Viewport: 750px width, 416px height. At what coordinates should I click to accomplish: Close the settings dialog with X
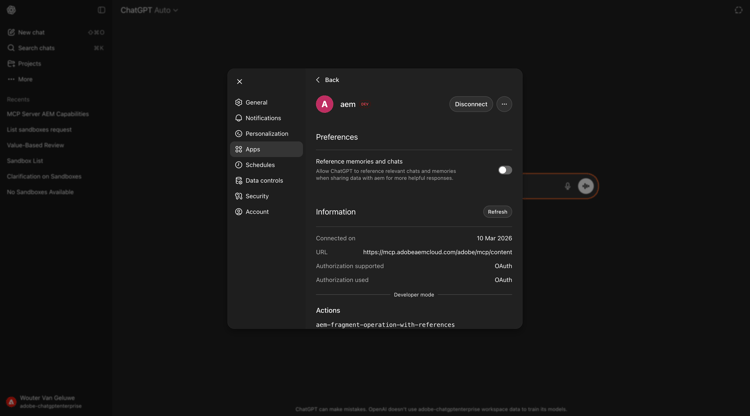tap(240, 82)
